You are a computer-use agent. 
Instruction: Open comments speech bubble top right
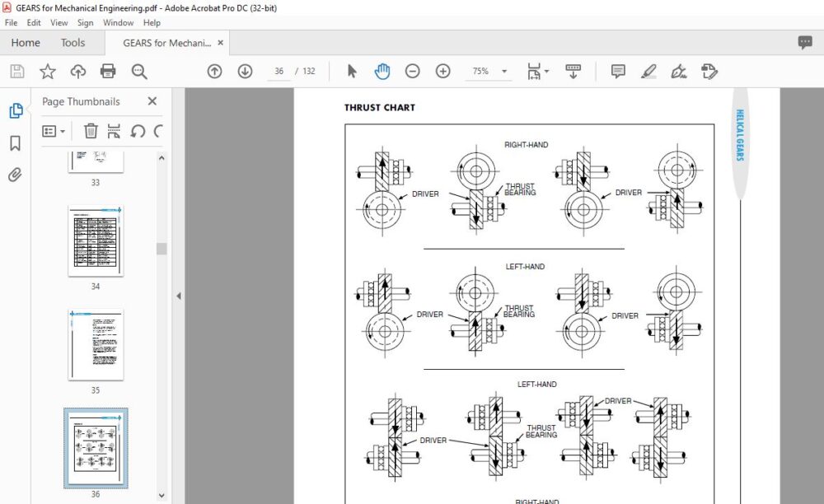pos(804,43)
